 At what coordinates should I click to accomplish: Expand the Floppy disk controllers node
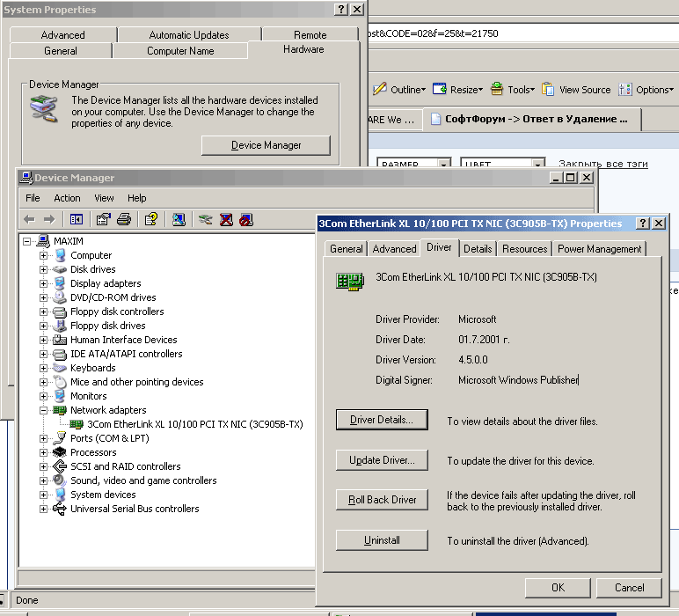(43, 312)
